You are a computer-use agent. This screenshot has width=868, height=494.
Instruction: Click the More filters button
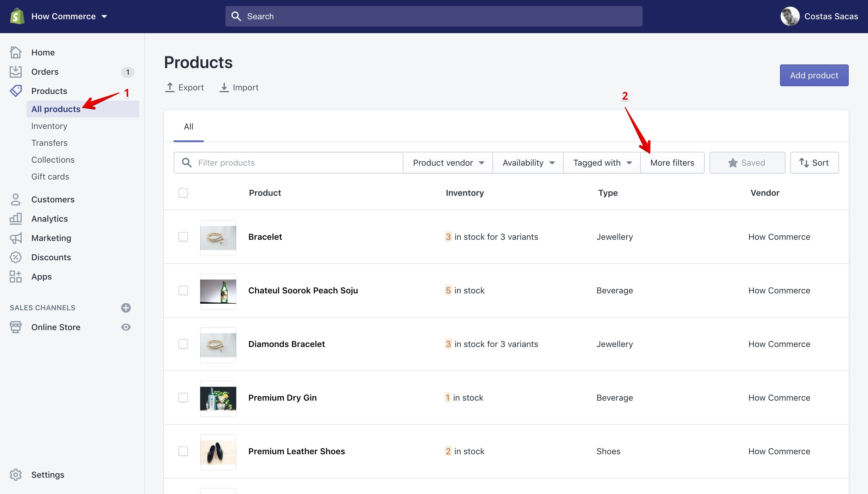point(672,163)
